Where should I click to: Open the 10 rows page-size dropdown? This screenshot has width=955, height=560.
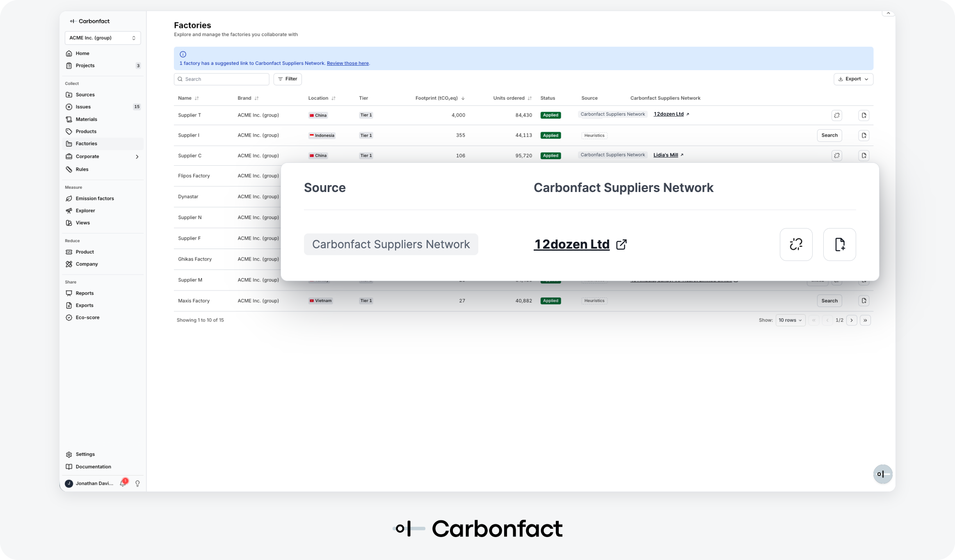pyautogui.click(x=791, y=320)
